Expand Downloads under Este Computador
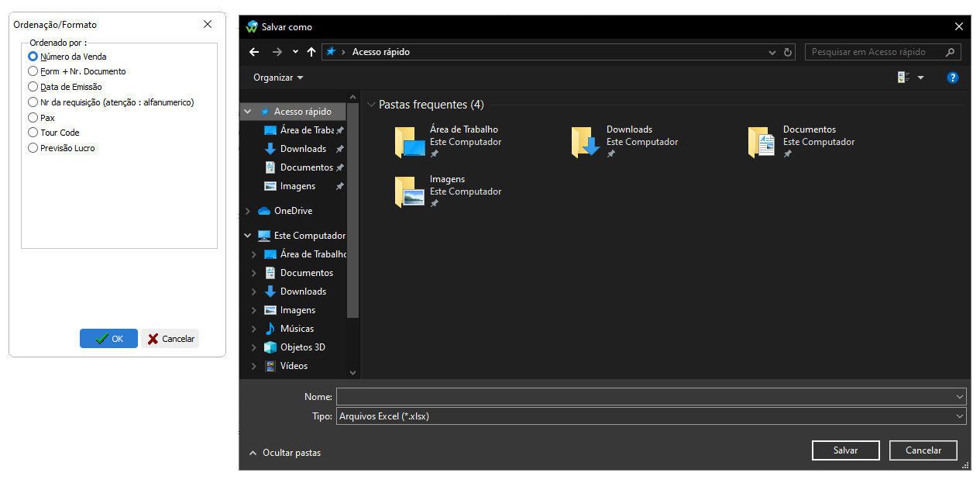Screen dimensions: 980x483 pos(254,292)
